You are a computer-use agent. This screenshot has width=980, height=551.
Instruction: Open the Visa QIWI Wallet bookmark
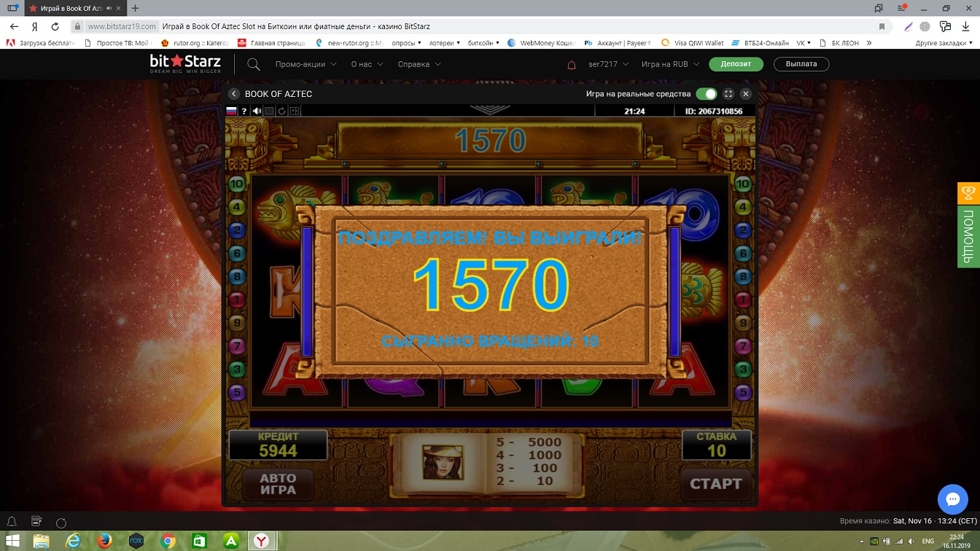click(692, 43)
